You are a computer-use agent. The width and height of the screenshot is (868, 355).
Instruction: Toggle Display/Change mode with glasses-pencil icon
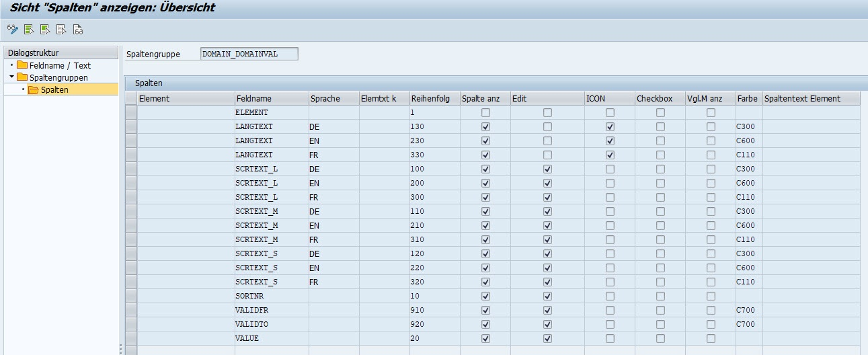[12, 30]
